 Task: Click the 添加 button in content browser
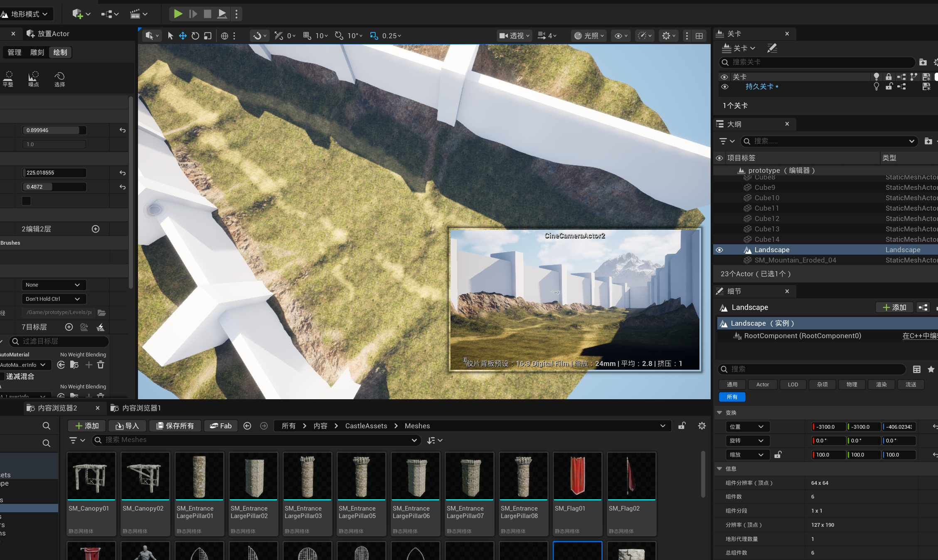tap(87, 426)
